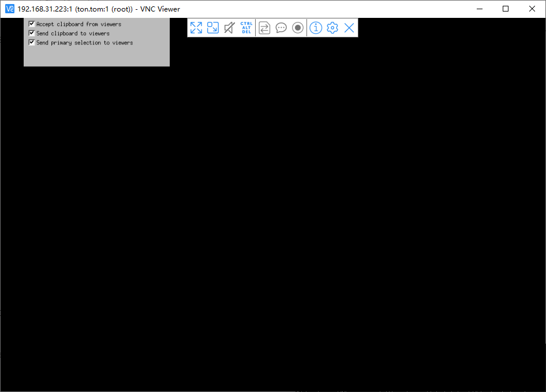Toggle Send primary selection to viewers
546x392 pixels.
point(32,42)
